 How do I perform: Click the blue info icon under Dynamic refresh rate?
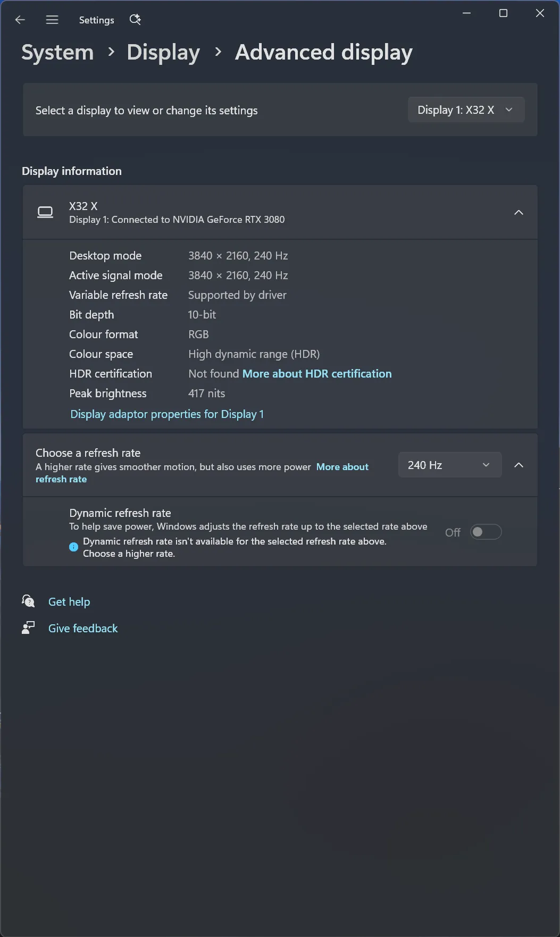pos(74,547)
